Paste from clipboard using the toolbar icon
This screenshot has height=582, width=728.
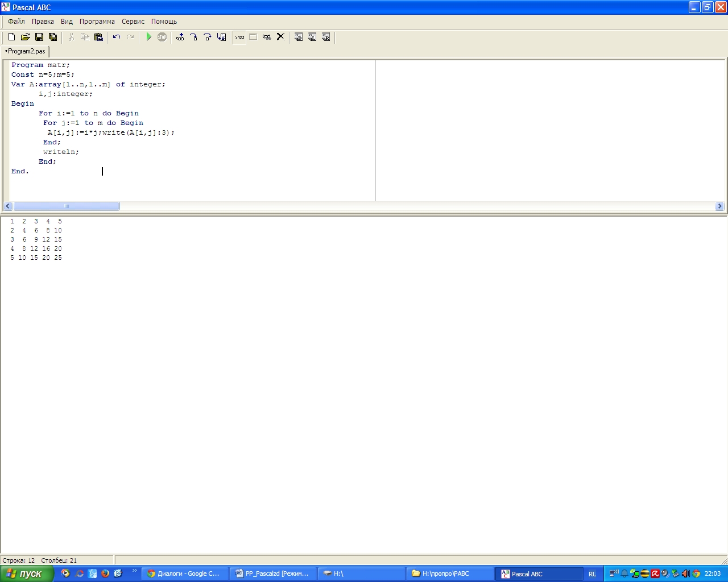click(98, 37)
